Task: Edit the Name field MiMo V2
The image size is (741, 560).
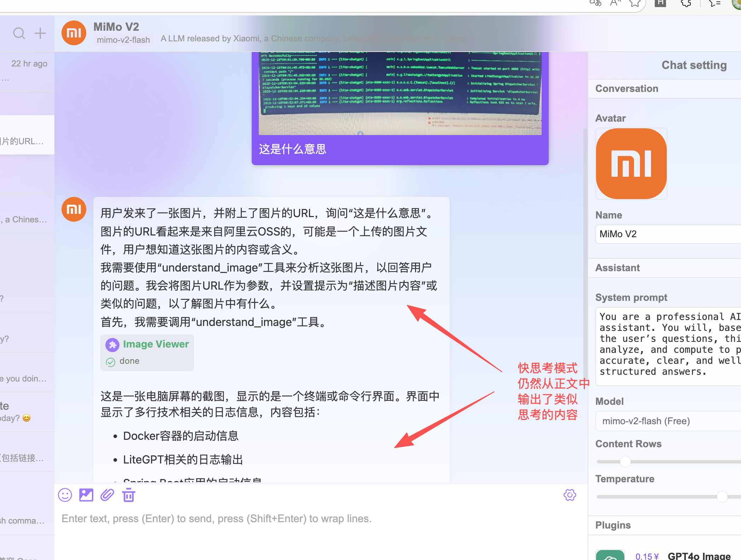Action: click(668, 234)
